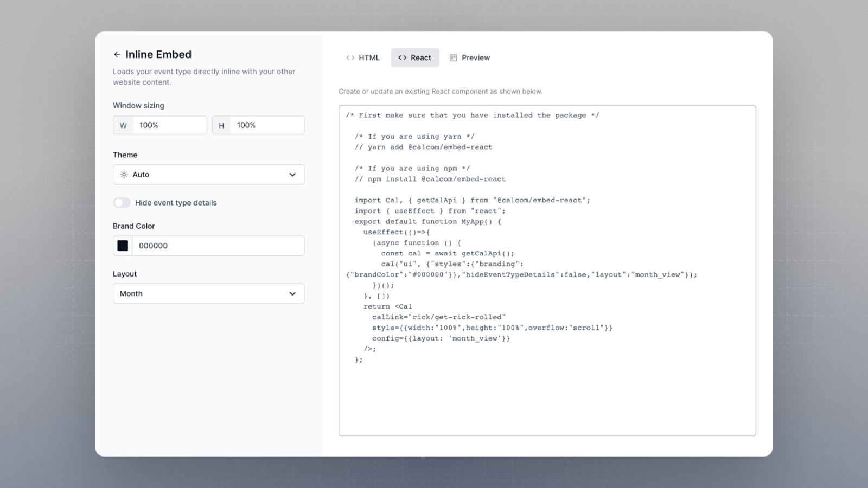Click the code icon on the HTML tab
The width and height of the screenshot is (868, 488).
[x=350, y=57]
